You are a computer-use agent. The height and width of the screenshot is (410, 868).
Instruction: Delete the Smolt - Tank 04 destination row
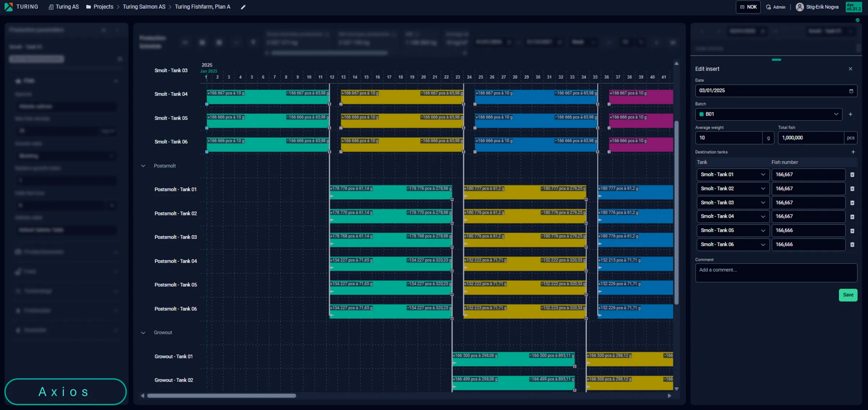852,217
